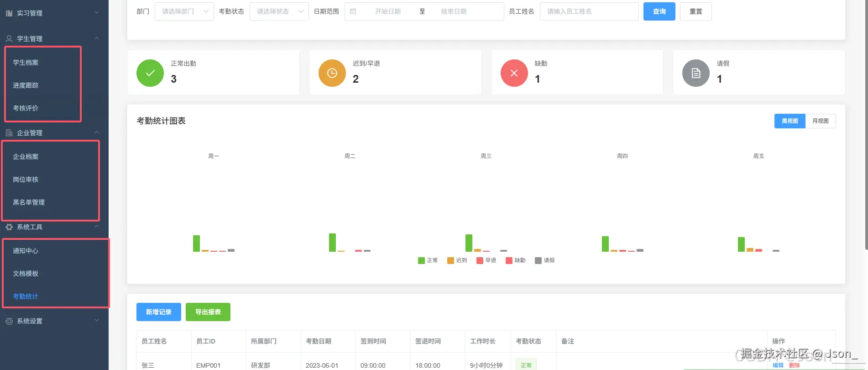Open 黑名单管理 menu item

[x=29, y=202]
